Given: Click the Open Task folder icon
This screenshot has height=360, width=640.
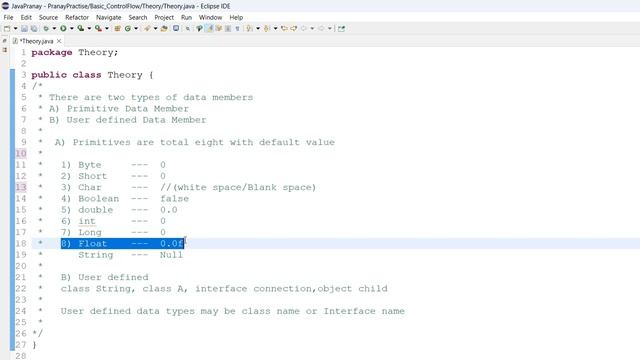Looking at the screenshot, I should pyautogui.click(x=164, y=29).
